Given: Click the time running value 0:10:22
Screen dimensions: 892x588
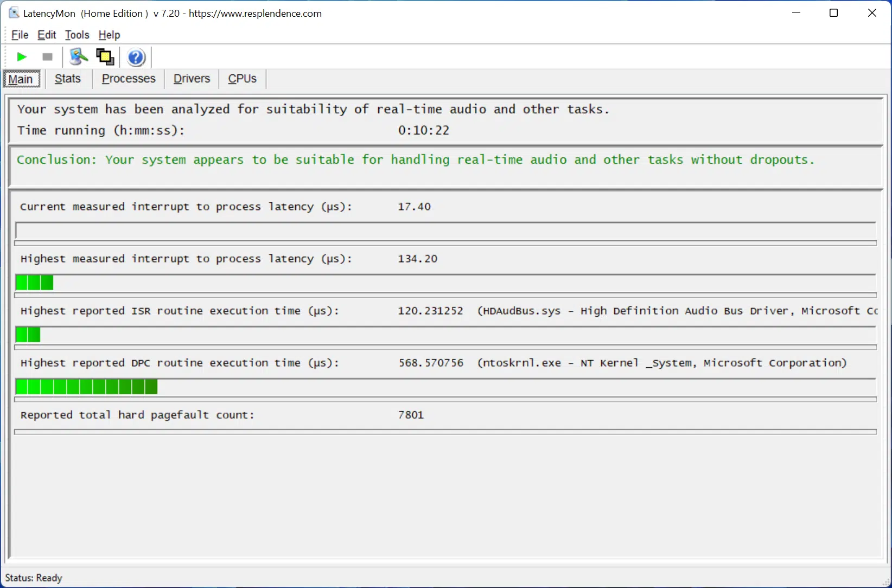Looking at the screenshot, I should point(423,130).
